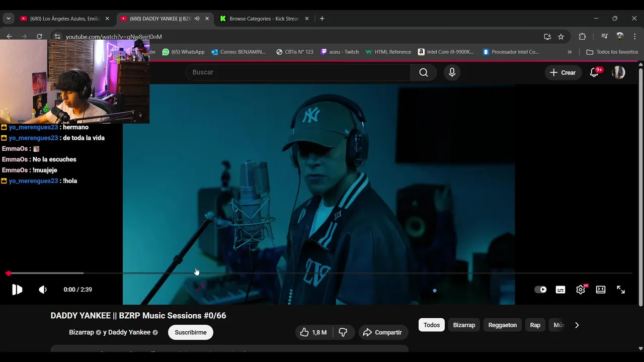This screenshot has height=362, width=644.
Task: Open the tab search dropdown
Action: coord(8,19)
